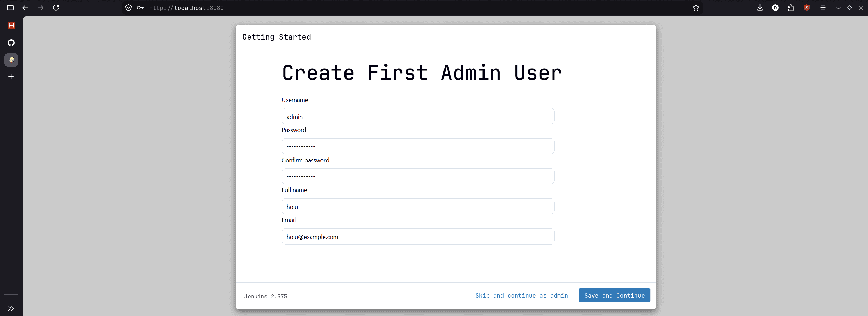Click the window minimize chevron icon
868x316 pixels.
click(839, 8)
